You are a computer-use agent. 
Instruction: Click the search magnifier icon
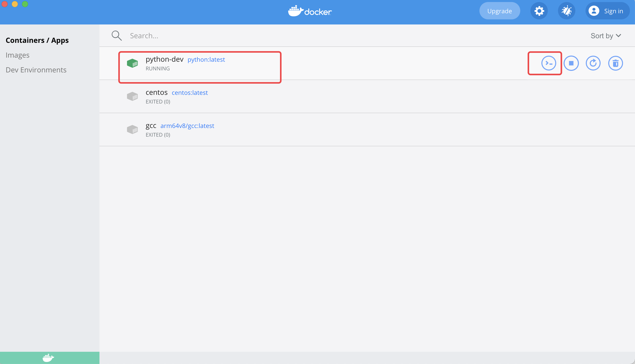point(117,36)
